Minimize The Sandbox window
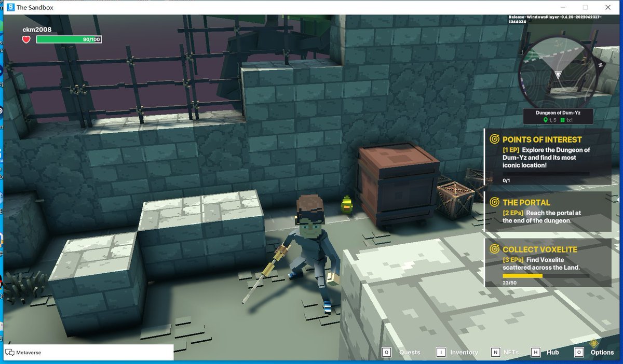 563,7
